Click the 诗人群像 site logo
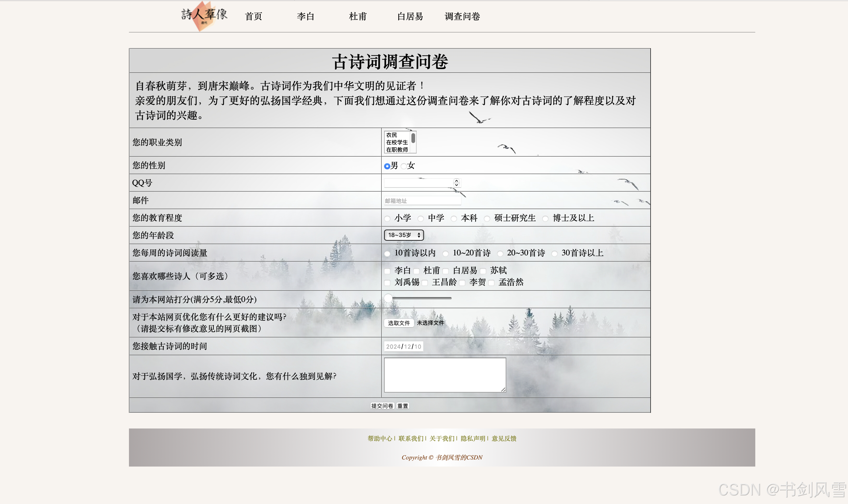This screenshot has width=848, height=504. tap(204, 15)
